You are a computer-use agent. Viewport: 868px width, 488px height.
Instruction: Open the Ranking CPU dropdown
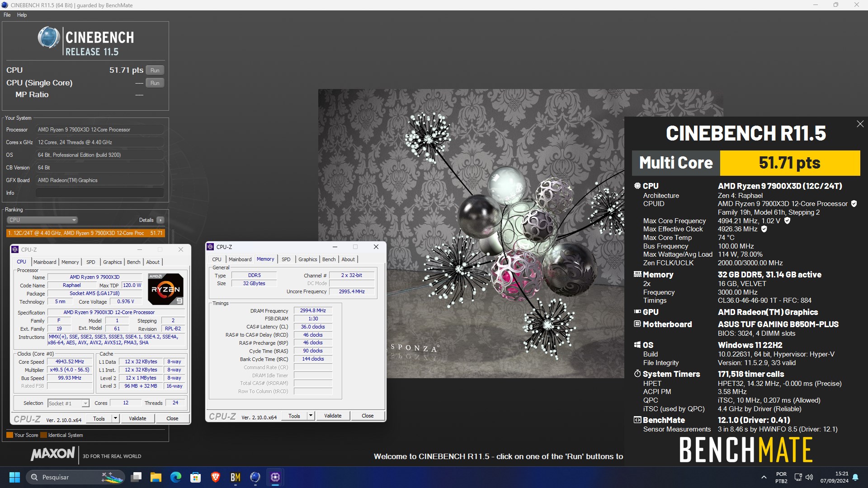click(42, 220)
